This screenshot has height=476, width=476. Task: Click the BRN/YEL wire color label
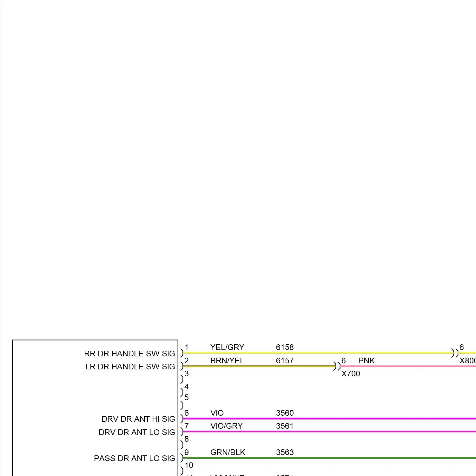point(227,360)
